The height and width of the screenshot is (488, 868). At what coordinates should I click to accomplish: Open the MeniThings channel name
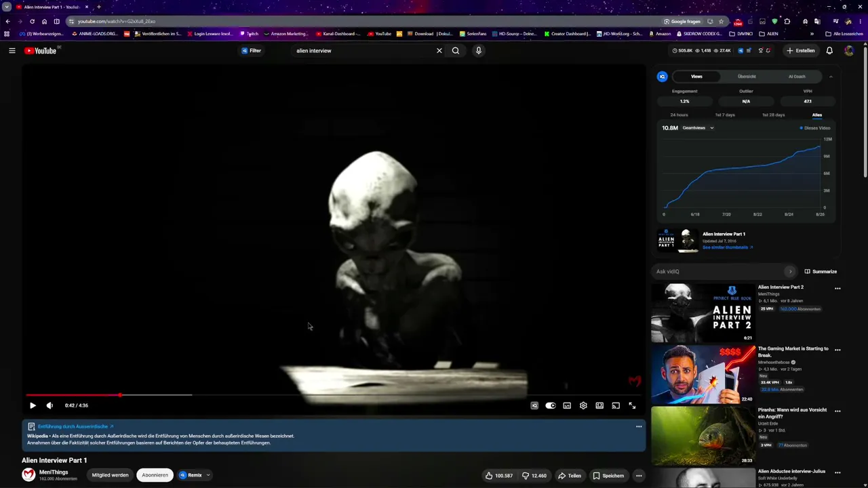[x=54, y=472]
